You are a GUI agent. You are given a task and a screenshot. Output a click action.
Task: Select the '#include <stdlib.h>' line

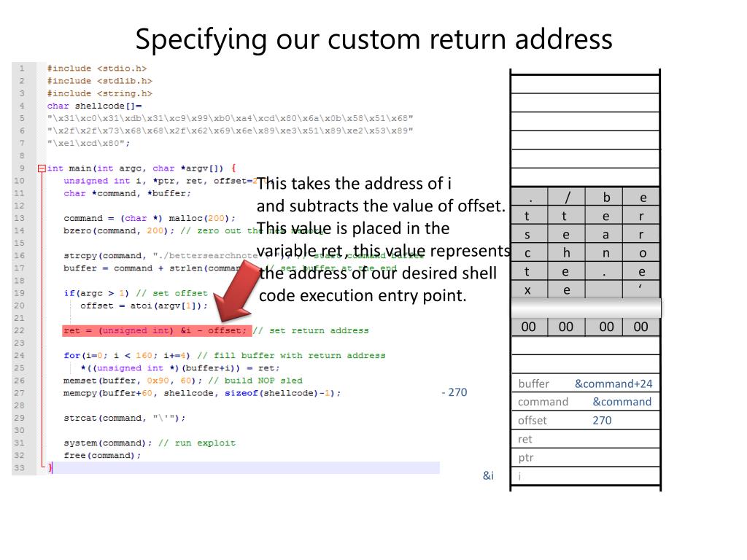point(99,81)
